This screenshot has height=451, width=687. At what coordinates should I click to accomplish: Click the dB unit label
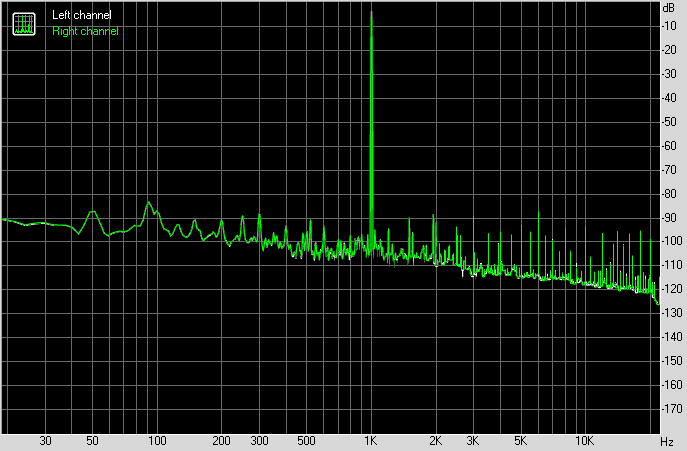pyautogui.click(x=669, y=8)
